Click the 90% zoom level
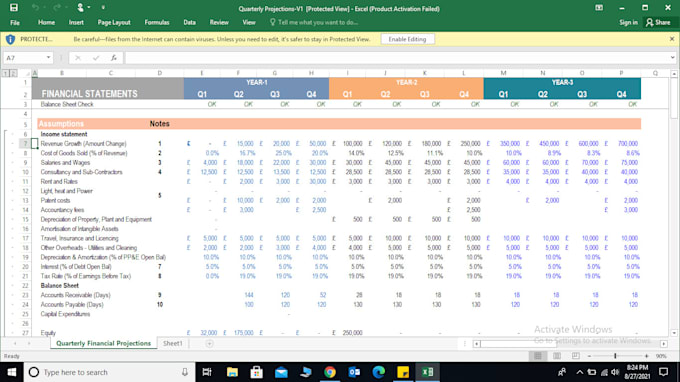Image resolution: width=680 pixels, height=382 pixels. coord(661,356)
